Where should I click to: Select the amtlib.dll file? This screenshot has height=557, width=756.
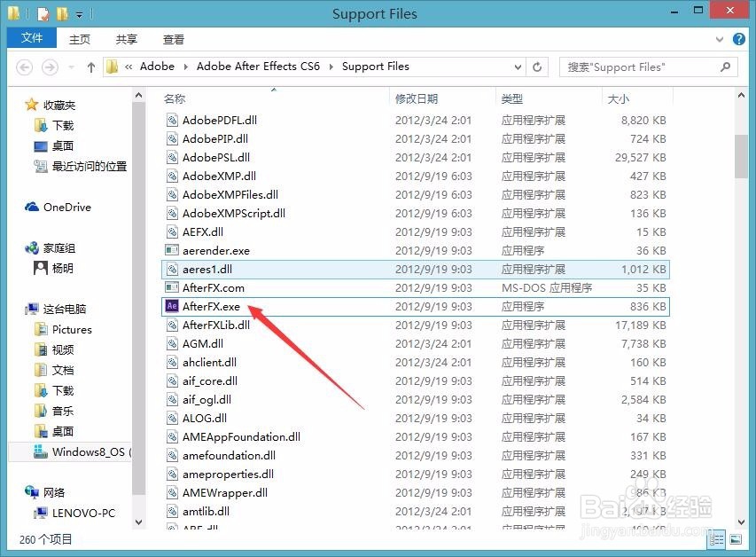click(x=415, y=511)
